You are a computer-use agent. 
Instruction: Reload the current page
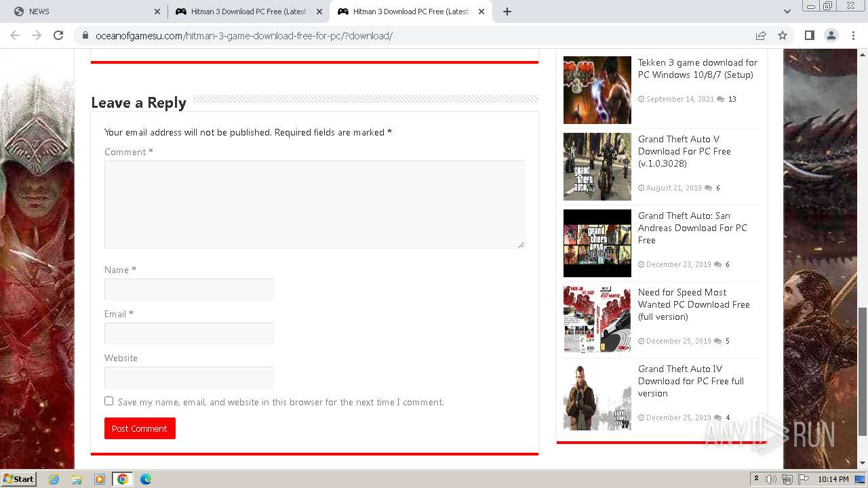click(58, 35)
